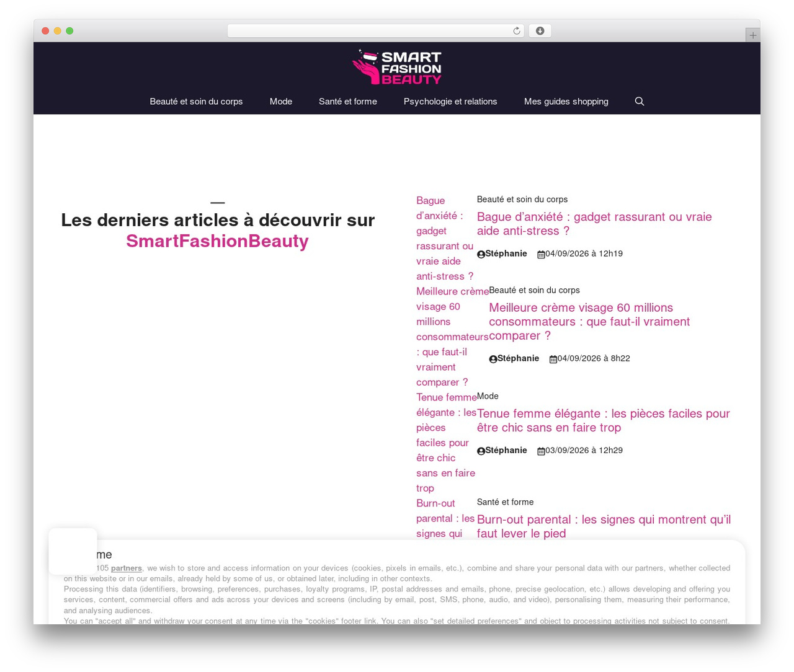Click calendar icon next to 03/09/2026 à 12h29
794x672 pixels.
pyautogui.click(x=541, y=451)
